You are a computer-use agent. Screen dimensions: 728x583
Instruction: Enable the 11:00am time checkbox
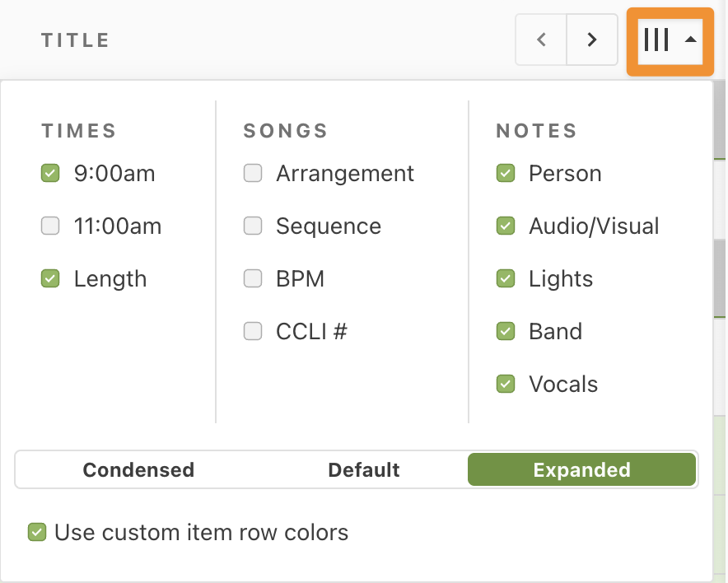point(50,226)
